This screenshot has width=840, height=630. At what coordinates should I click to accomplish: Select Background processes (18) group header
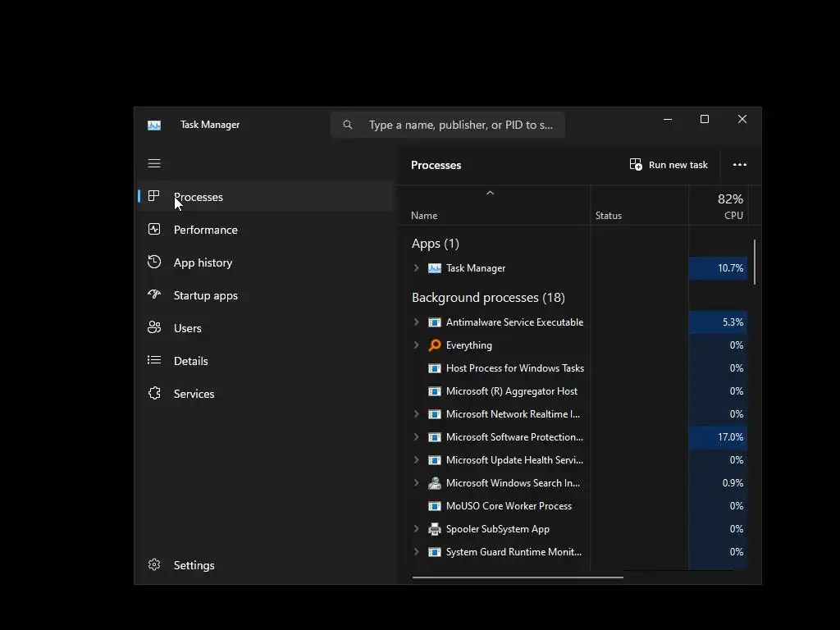click(x=488, y=297)
